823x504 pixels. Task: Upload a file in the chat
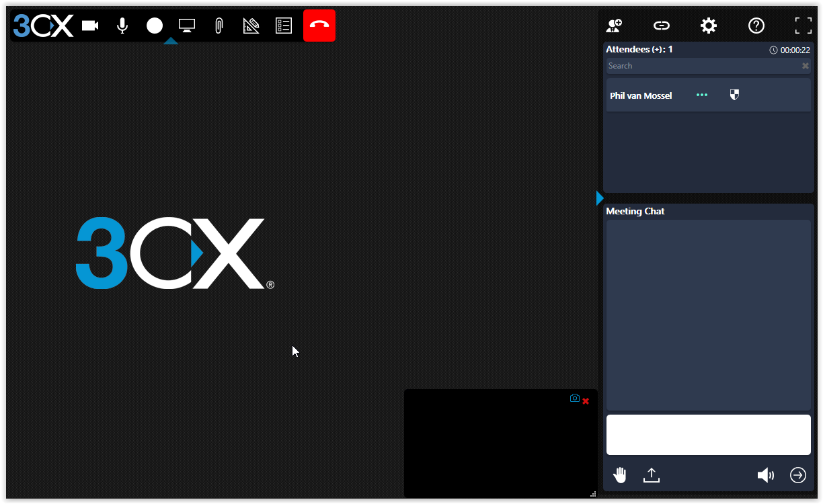click(652, 475)
